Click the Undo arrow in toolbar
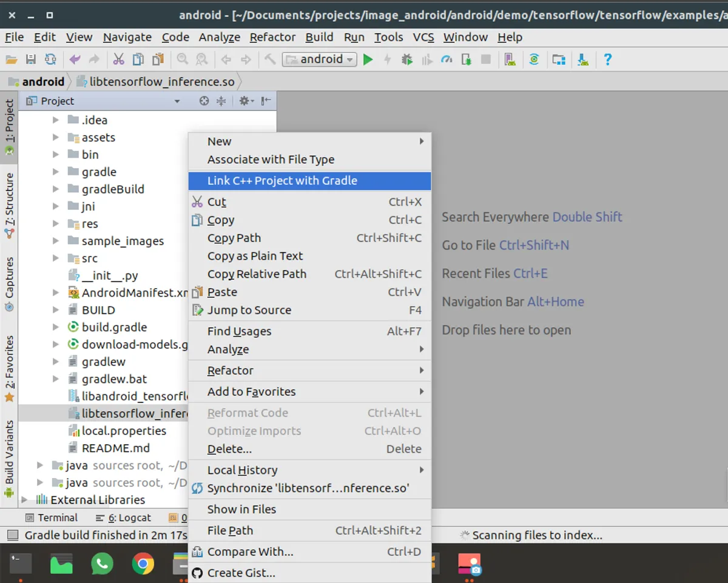 [x=75, y=59]
